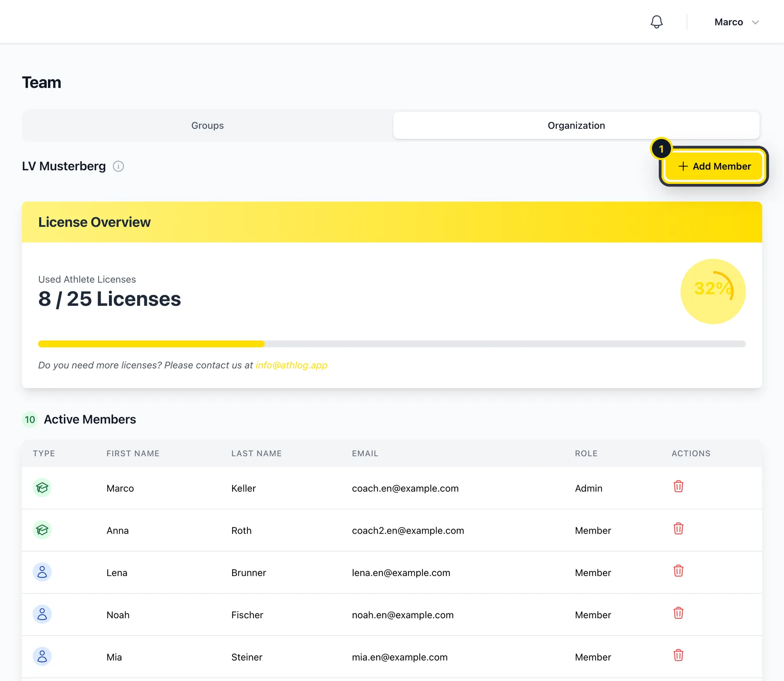Click the 10 active members badge

click(x=30, y=420)
